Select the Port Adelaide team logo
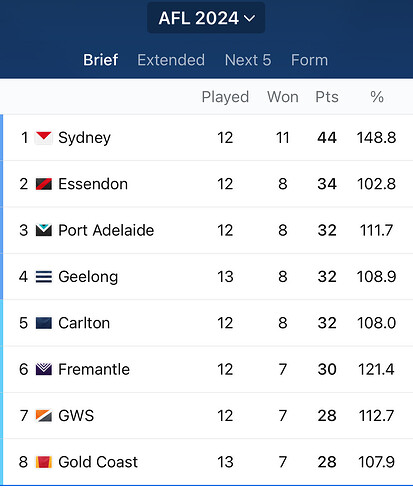Viewport: 413px width, 500px height. click(x=44, y=230)
